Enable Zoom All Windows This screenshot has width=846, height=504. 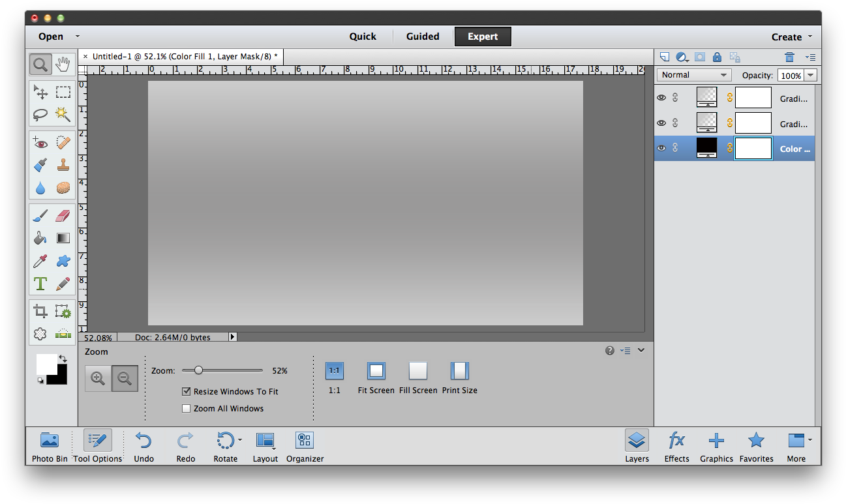[186, 408]
